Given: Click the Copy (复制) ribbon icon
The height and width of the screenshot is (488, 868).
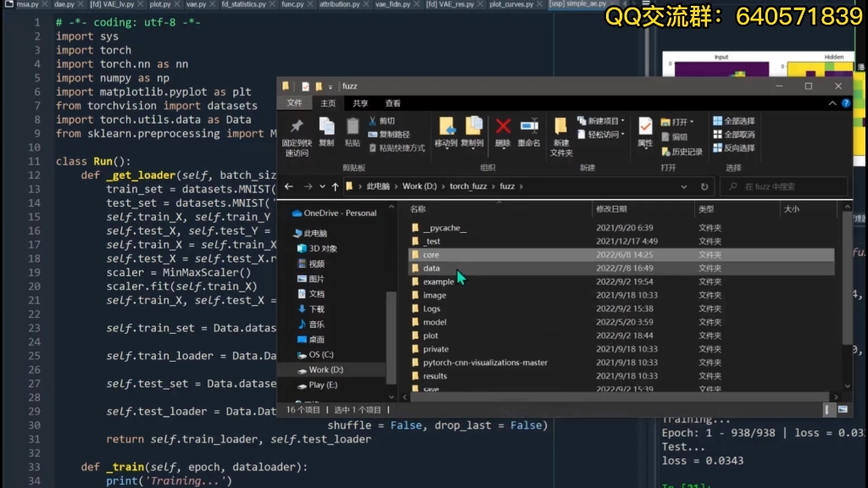Looking at the screenshot, I should (x=326, y=132).
